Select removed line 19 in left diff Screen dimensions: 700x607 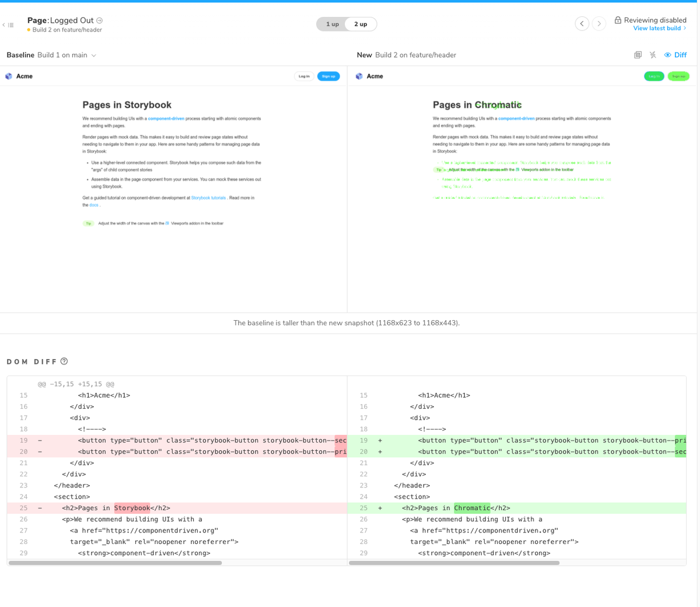pos(177,441)
